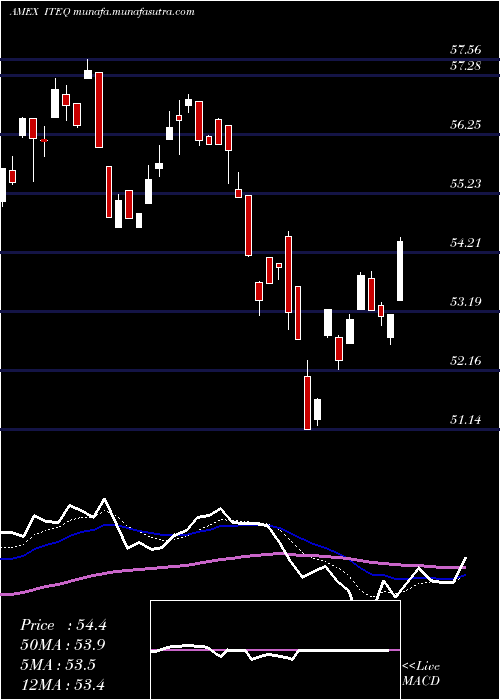This screenshot has width=500, height=700.
Task: Click the 53.19 price level label
Action: (466, 302)
